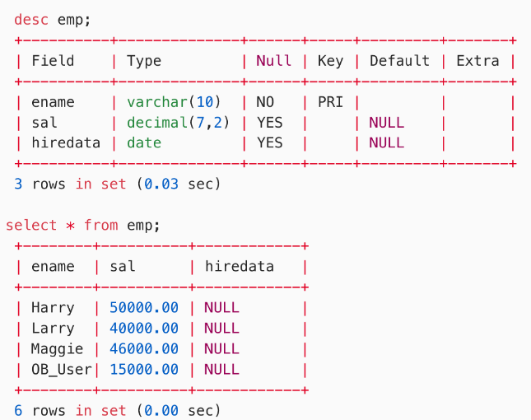Select the 'Type' column header

pyautogui.click(x=144, y=62)
